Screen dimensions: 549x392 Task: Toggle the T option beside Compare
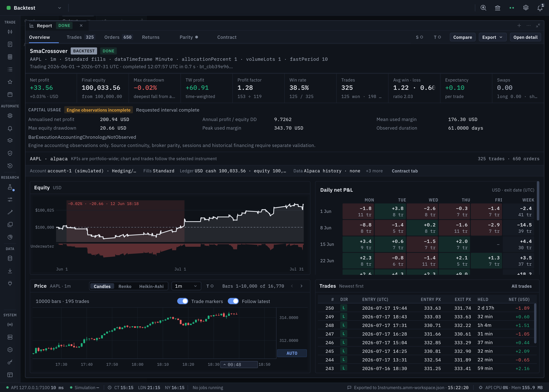point(437,37)
